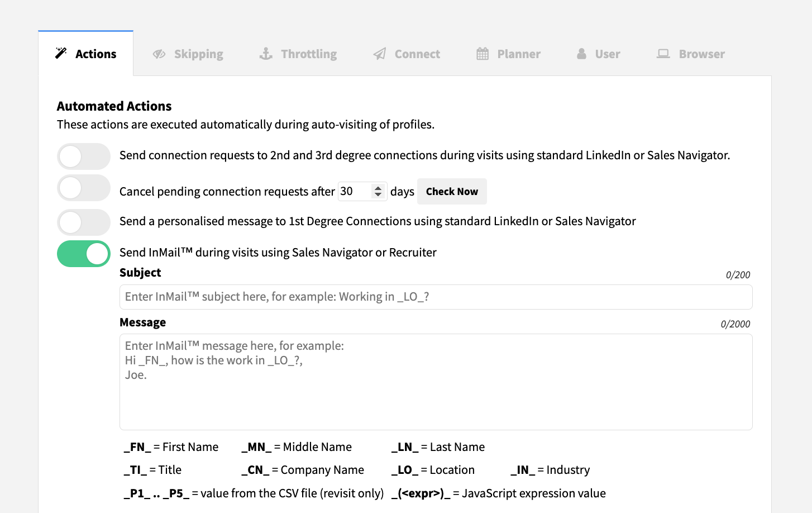Open the Connect tab

pyautogui.click(x=407, y=54)
